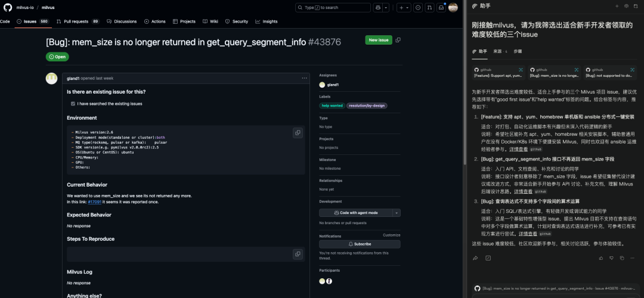The image size is (644, 298).
Task: Open the Issues icon in top header
Action: [418, 7]
